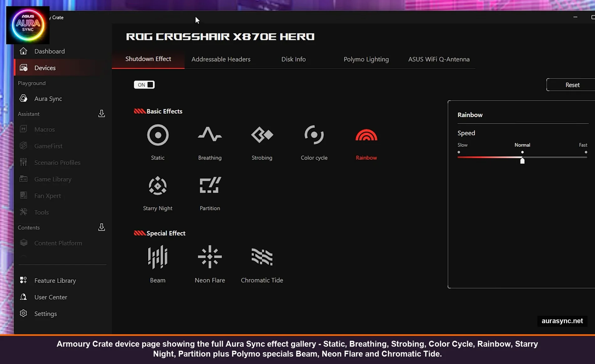Open the Polymo Lighting tab

click(x=366, y=59)
